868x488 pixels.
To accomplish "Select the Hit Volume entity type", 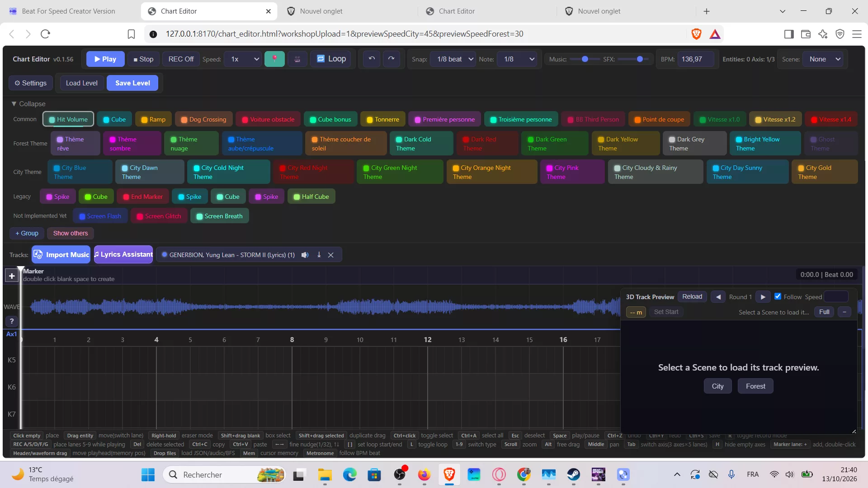I will coord(68,119).
